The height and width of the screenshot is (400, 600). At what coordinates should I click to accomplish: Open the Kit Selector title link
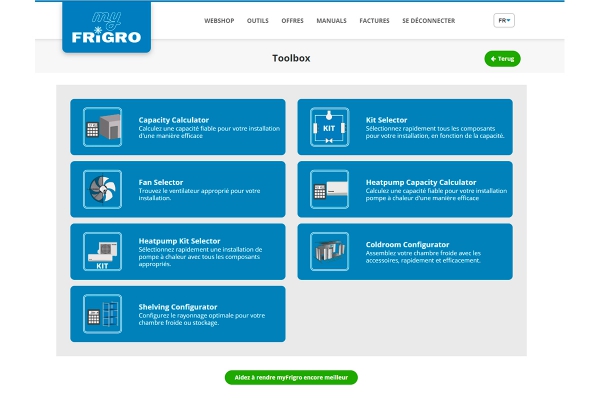[386, 120]
